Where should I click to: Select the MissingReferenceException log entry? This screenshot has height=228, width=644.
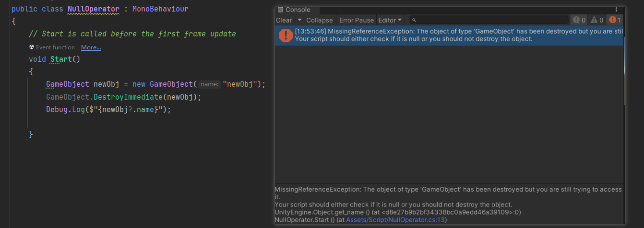coord(449,35)
